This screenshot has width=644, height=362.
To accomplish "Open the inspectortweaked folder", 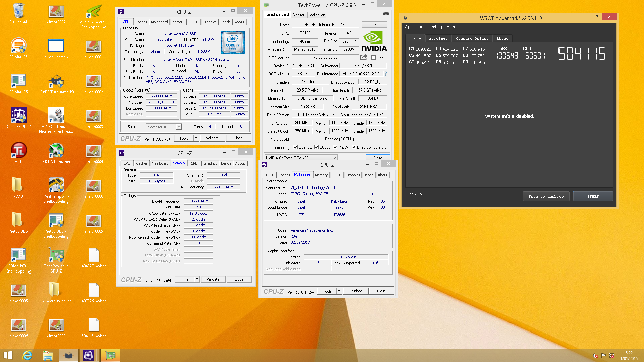I will [x=56, y=293].
